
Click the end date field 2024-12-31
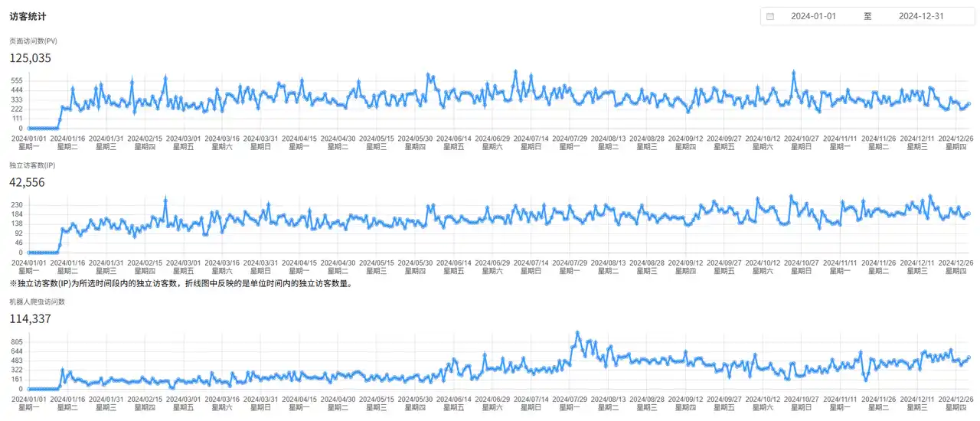point(920,16)
